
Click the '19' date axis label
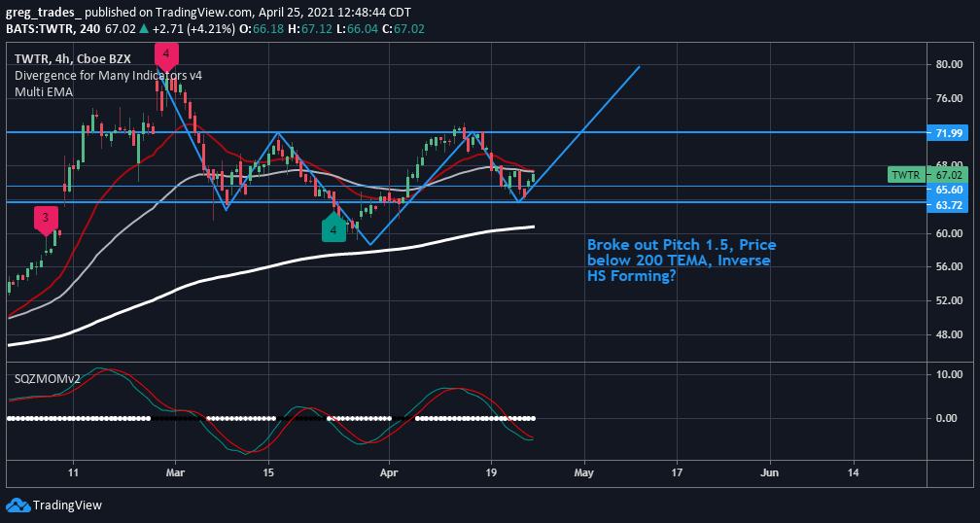click(x=491, y=473)
